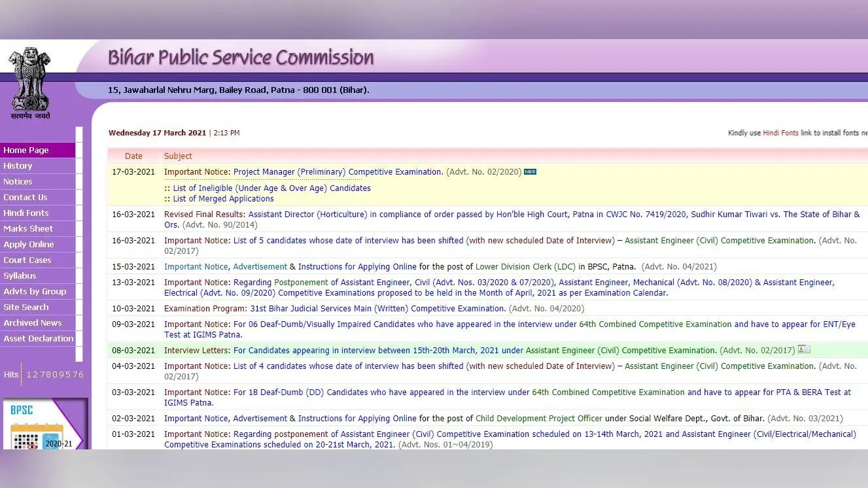Click the Subject column header
Screen dimensions: 868x488
click(178, 156)
